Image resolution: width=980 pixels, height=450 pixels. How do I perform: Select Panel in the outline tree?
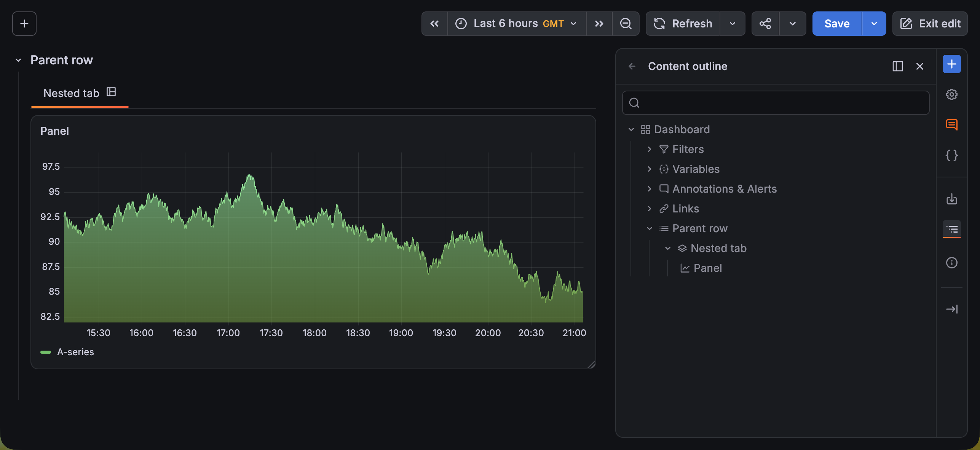(x=708, y=268)
